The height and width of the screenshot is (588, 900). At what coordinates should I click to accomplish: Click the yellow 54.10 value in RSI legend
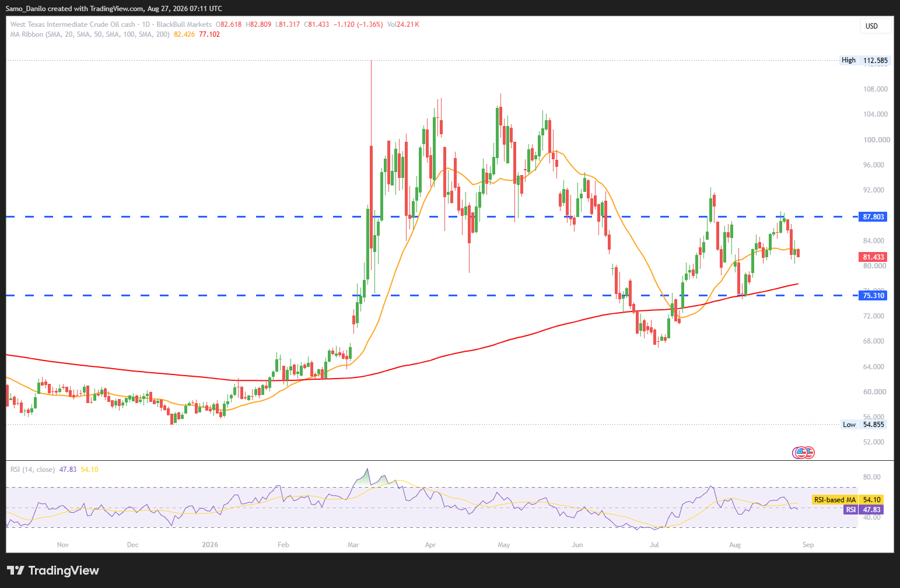(90, 470)
